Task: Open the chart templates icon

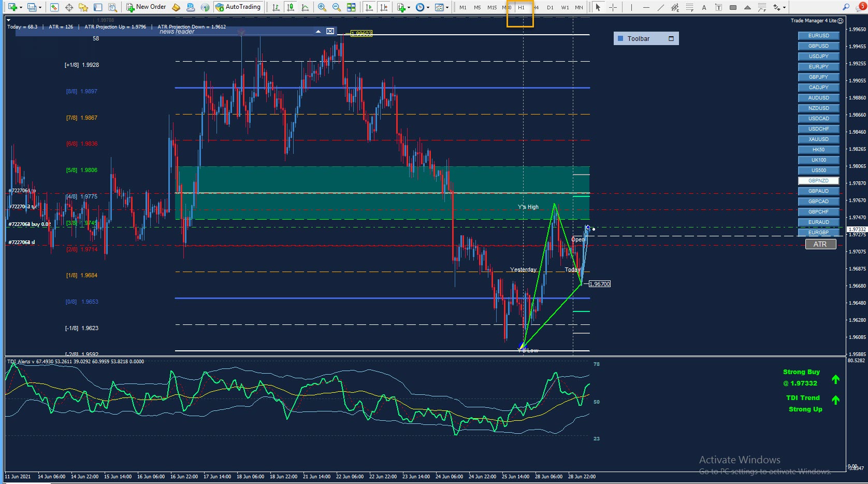Action: (x=439, y=7)
